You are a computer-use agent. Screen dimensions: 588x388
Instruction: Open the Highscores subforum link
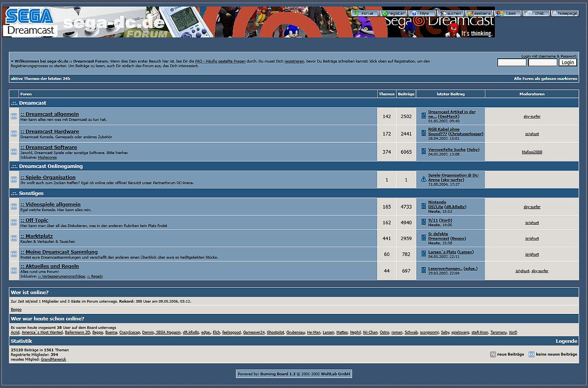pos(47,157)
